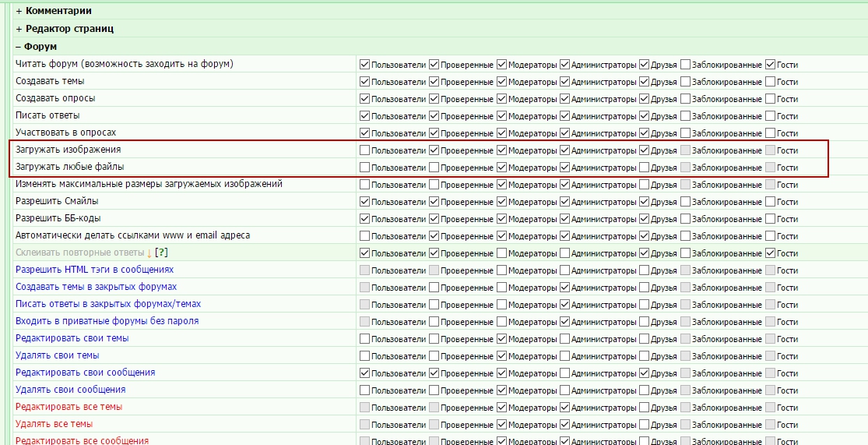The image size is (868, 445).
Task: Uncheck Гости for "Читать форум"
Action: click(x=770, y=64)
